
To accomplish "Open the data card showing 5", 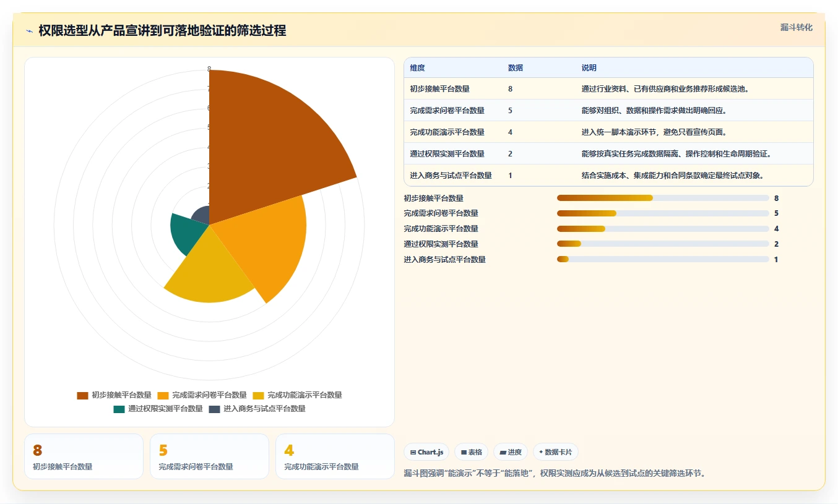I will point(209,456).
